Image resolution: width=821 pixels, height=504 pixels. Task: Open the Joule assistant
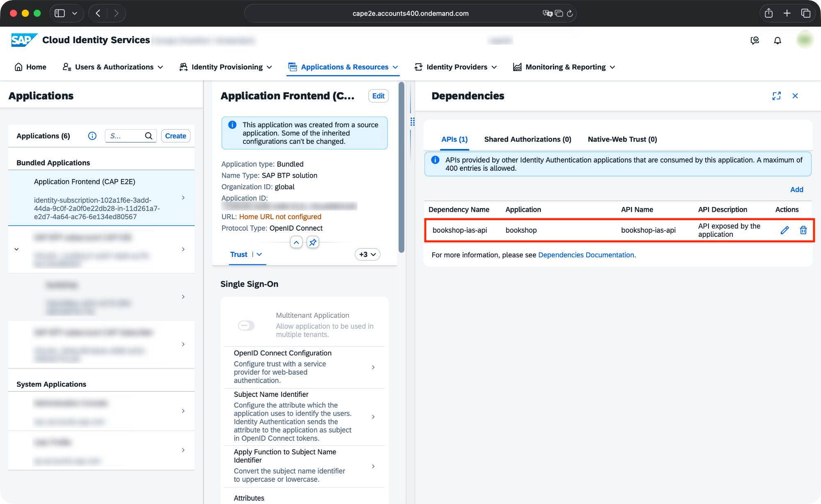(754, 40)
